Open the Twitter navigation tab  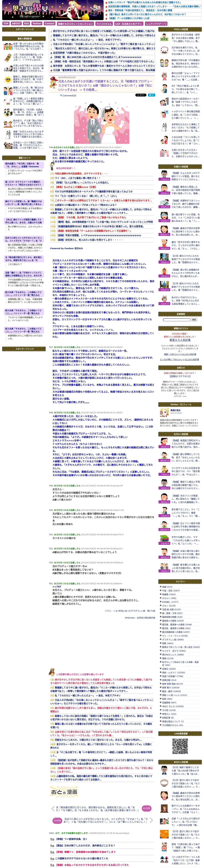pyautogui.click(x=37, y=24)
